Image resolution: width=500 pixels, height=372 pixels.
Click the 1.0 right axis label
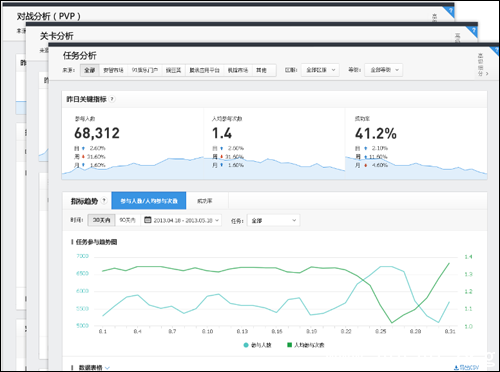468,326
